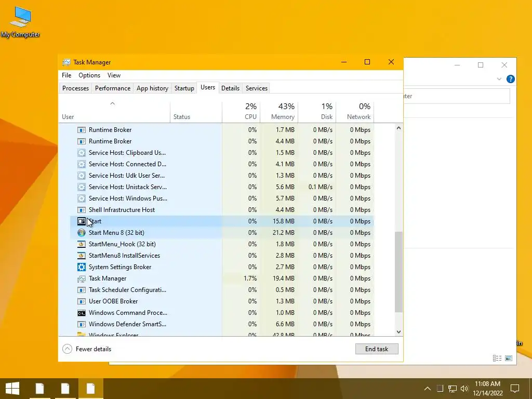Viewport: 532px width, 399px height.
Task: Show hidden tray icons chevron
Action: [x=428, y=389]
